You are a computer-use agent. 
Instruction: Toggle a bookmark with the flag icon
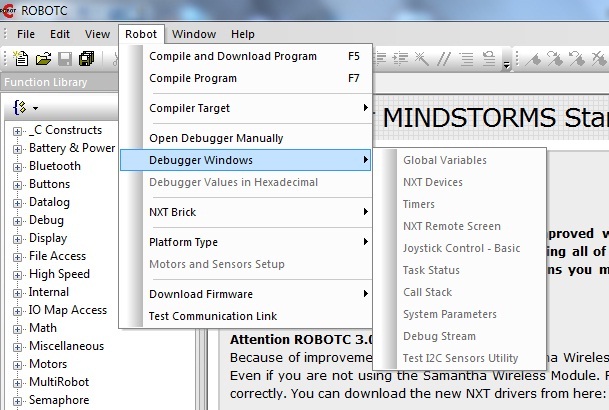tap(533, 59)
